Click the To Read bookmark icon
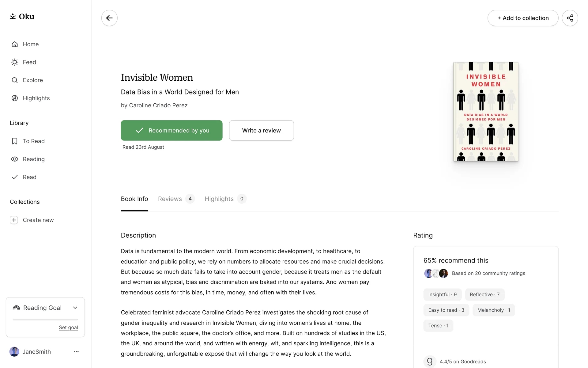Image resolution: width=588 pixels, height=368 pixels. pyautogui.click(x=15, y=141)
